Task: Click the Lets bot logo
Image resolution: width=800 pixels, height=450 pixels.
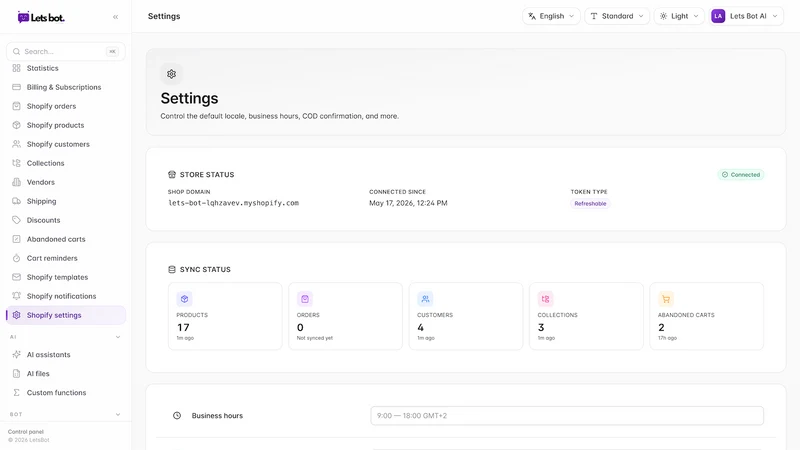Action: click(41, 17)
